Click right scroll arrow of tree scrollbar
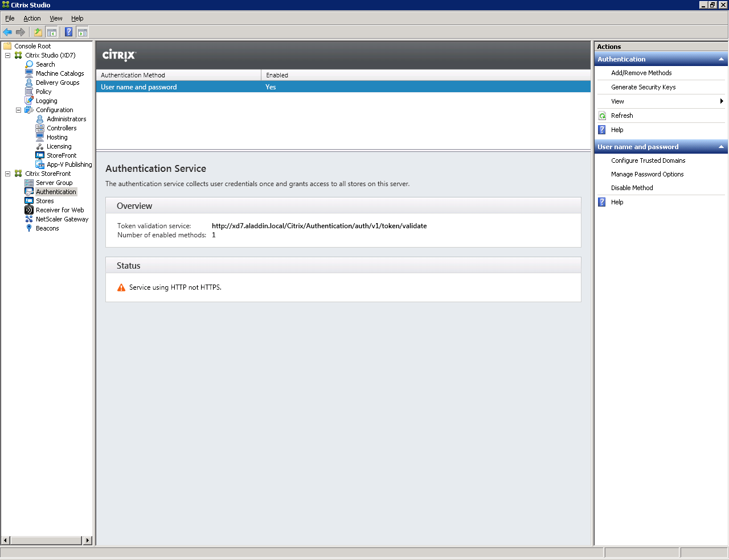The image size is (729, 560). click(x=88, y=540)
